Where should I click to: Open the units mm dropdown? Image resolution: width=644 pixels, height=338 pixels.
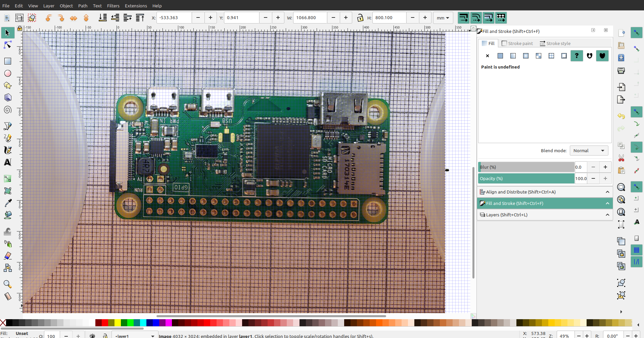click(x=443, y=18)
